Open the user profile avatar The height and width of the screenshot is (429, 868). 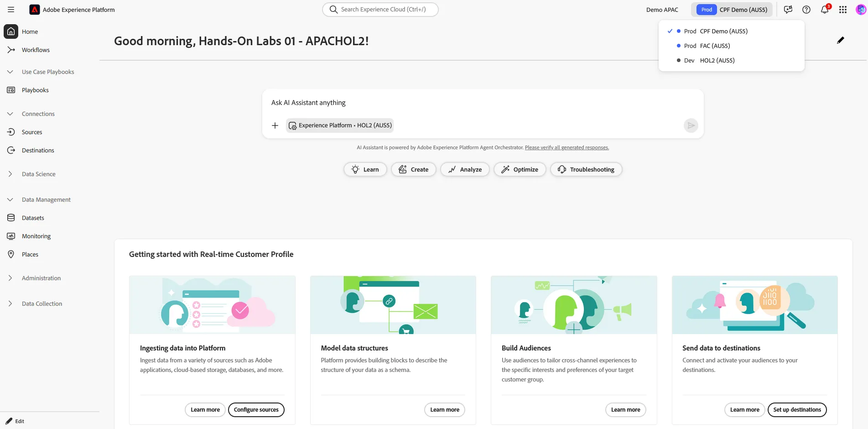[x=861, y=10]
